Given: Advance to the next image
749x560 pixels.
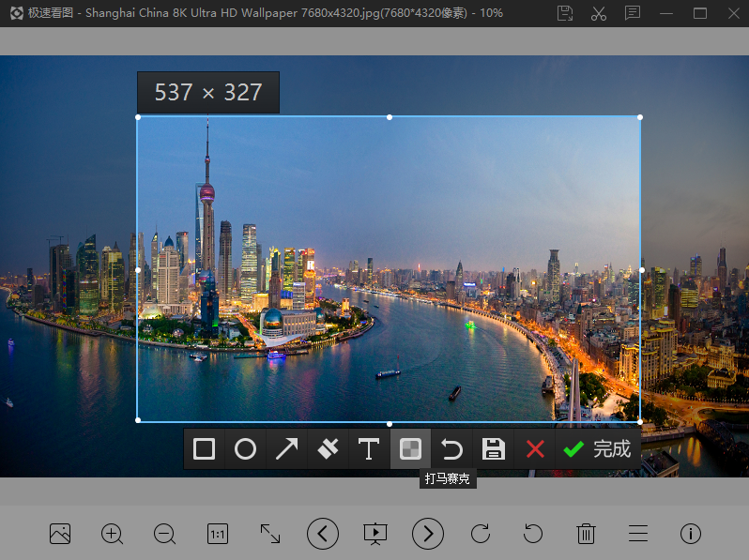Looking at the screenshot, I should coord(428,534).
